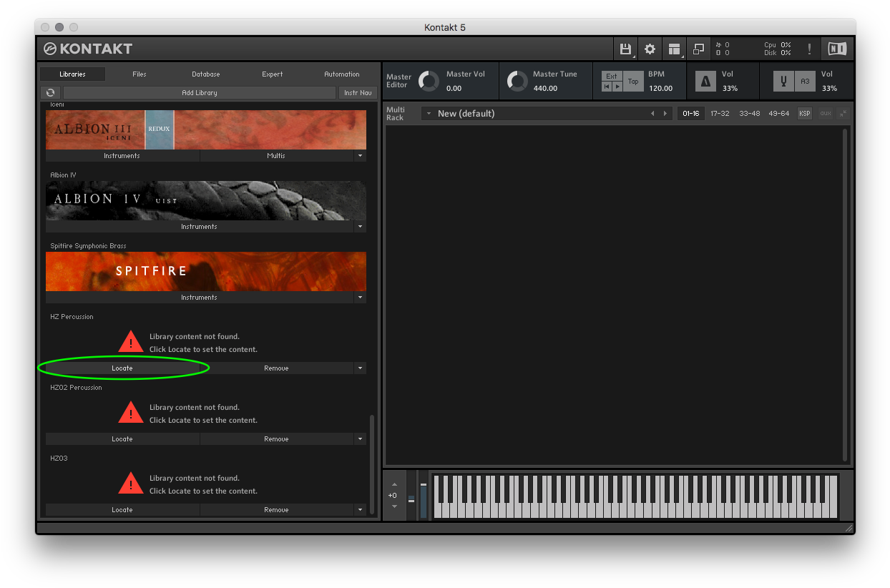Click the master transport rewind icon
The image size is (890, 588).
point(606,87)
